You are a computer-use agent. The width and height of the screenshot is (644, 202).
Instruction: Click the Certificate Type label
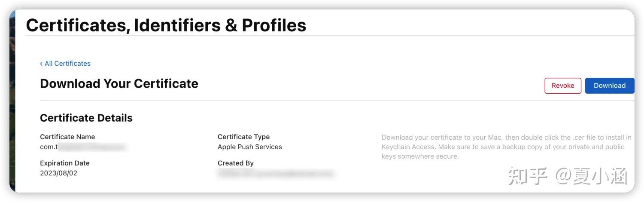tap(243, 137)
